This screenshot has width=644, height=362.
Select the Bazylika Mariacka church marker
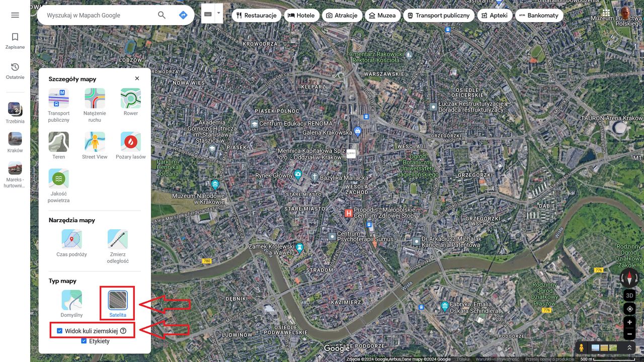click(x=314, y=177)
